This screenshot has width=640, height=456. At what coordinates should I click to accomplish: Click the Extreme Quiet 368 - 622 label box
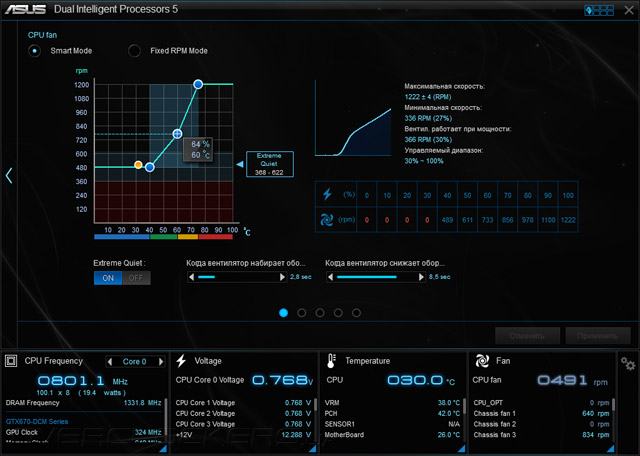(x=269, y=164)
